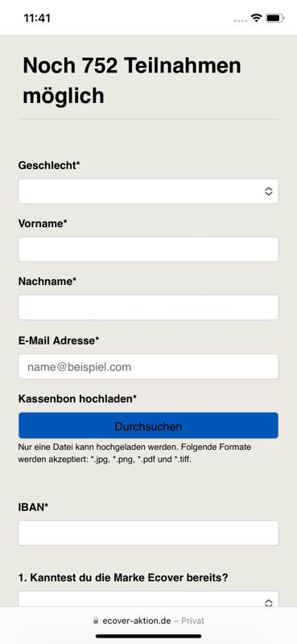Tap the battery indicator icon
The image size is (297, 644).
[x=274, y=18]
